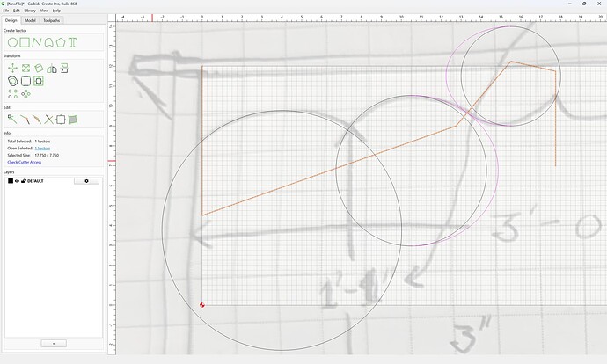Select the Rotate transform tool
Viewport: 607px width, 364px height.
[x=39, y=69]
